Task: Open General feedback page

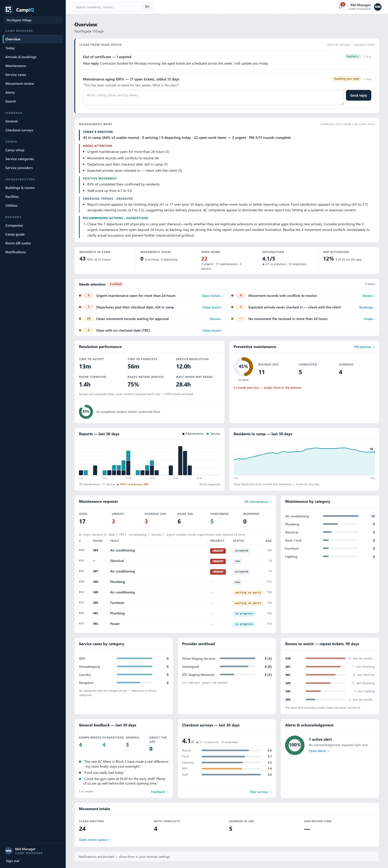Action: click(x=33, y=121)
